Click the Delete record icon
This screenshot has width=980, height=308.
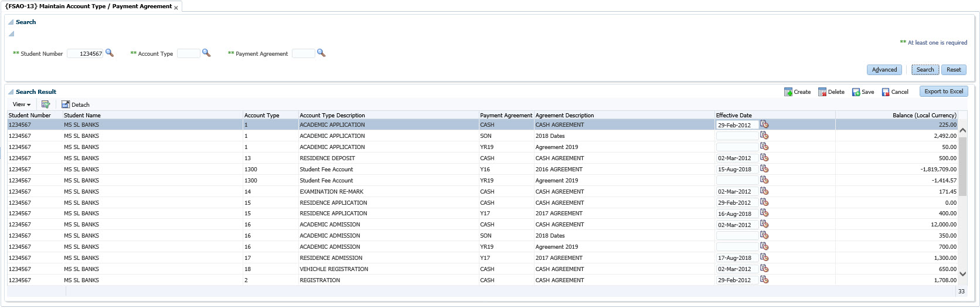click(822, 92)
